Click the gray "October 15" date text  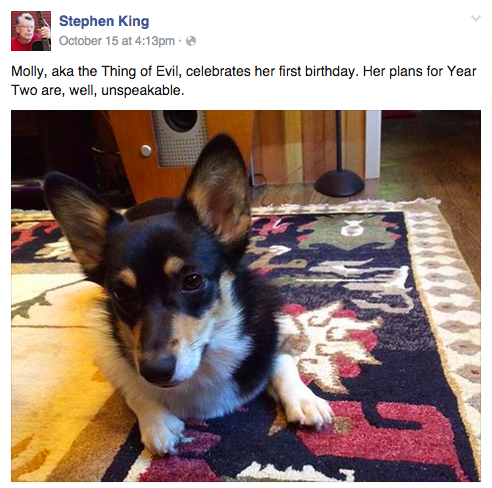click(x=89, y=41)
